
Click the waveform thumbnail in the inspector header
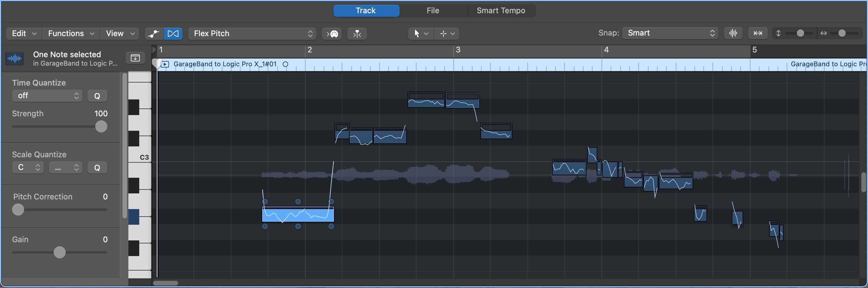(14, 58)
